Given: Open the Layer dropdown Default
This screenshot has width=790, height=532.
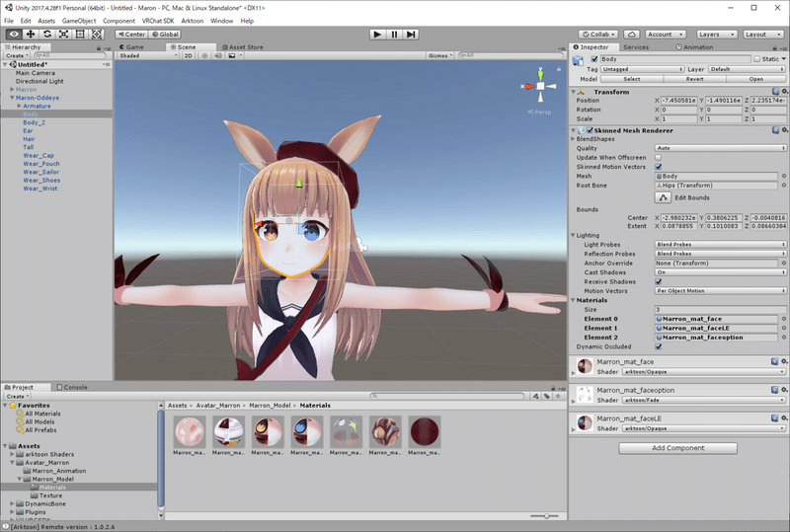Looking at the screenshot, I should pyautogui.click(x=747, y=69).
